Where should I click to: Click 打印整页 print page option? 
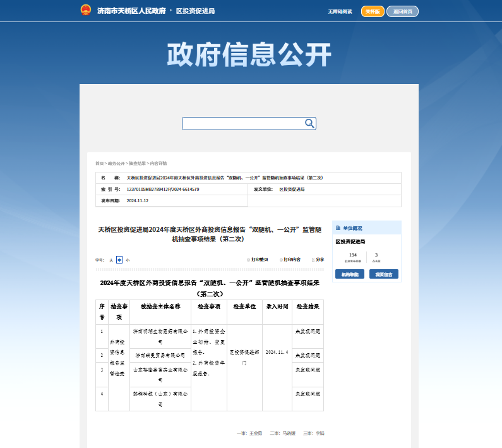(258, 260)
